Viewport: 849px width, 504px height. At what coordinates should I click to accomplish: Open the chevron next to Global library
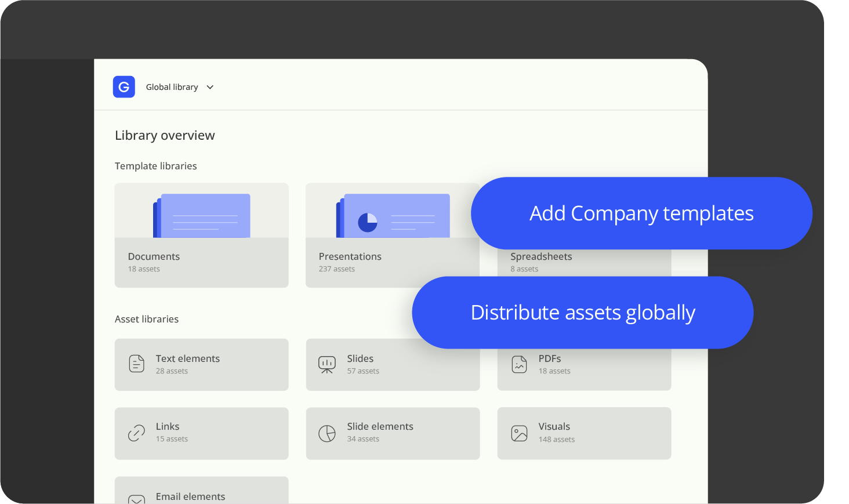pos(209,87)
